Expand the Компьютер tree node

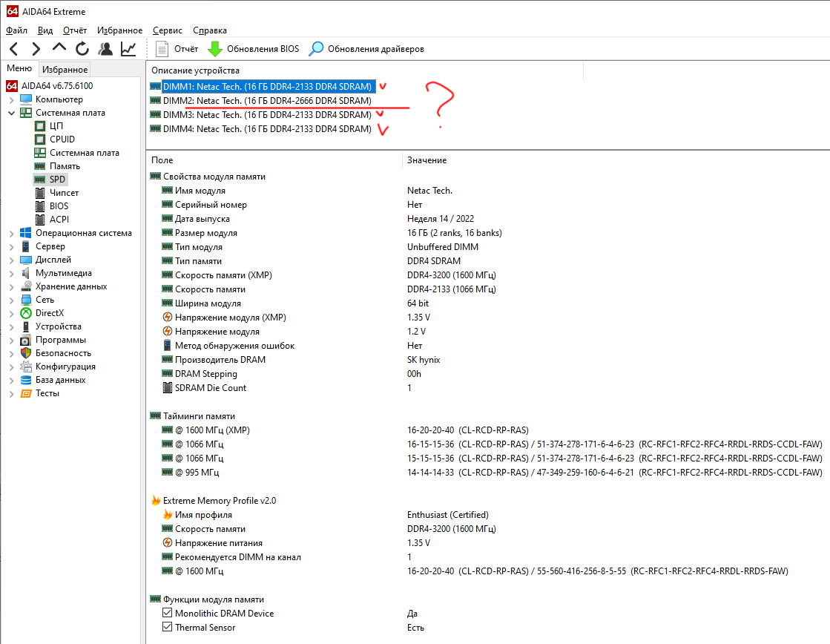(x=12, y=99)
